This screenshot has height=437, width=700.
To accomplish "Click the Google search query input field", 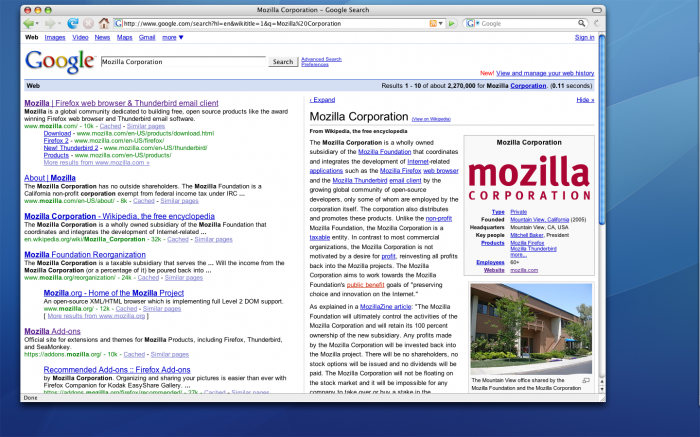I will tap(183, 62).
